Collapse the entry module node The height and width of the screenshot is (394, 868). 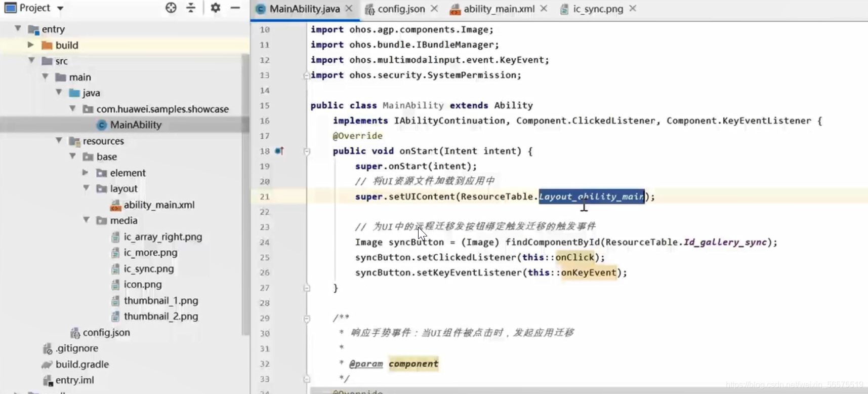pos(18,28)
